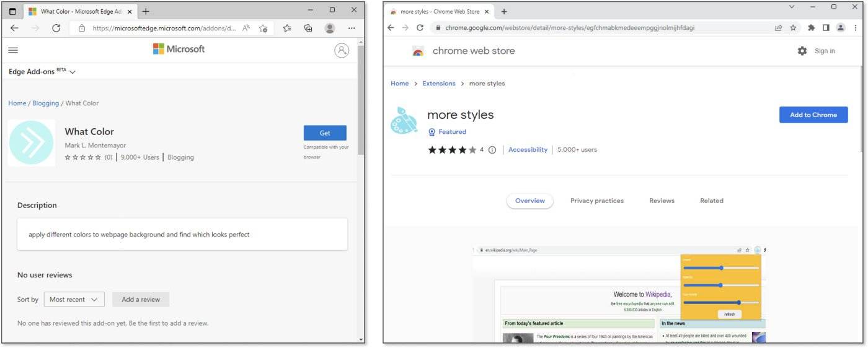Screen dimensions: 868x348
Task: Open the Edge tab actions menu icon
Action: 12,11
